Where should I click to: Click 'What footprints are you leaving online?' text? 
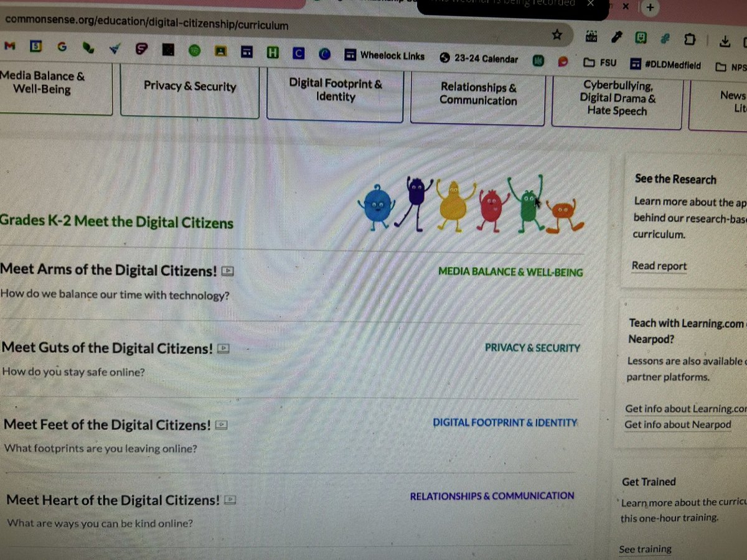click(101, 448)
